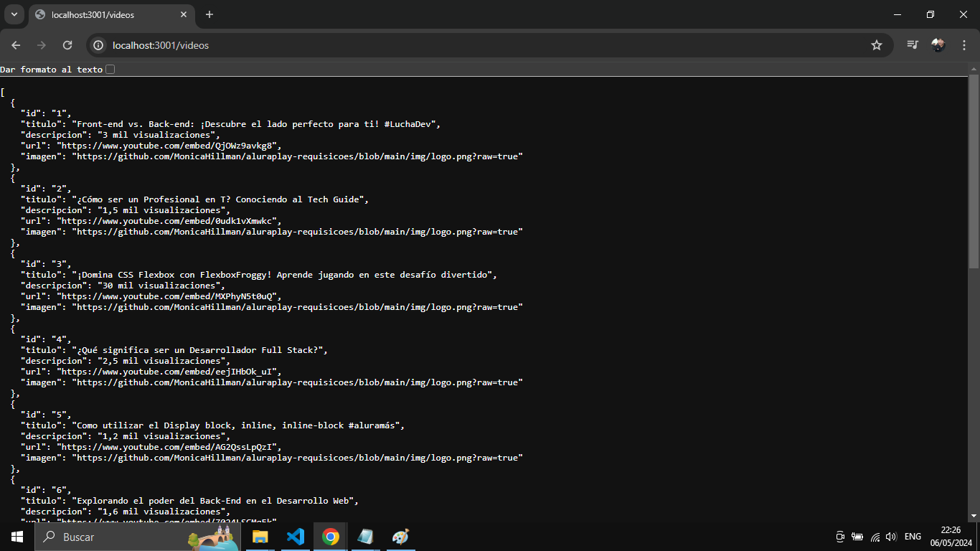The width and height of the screenshot is (980, 551).
Task: Minimize the Chrome window
Action: point(897,14)
